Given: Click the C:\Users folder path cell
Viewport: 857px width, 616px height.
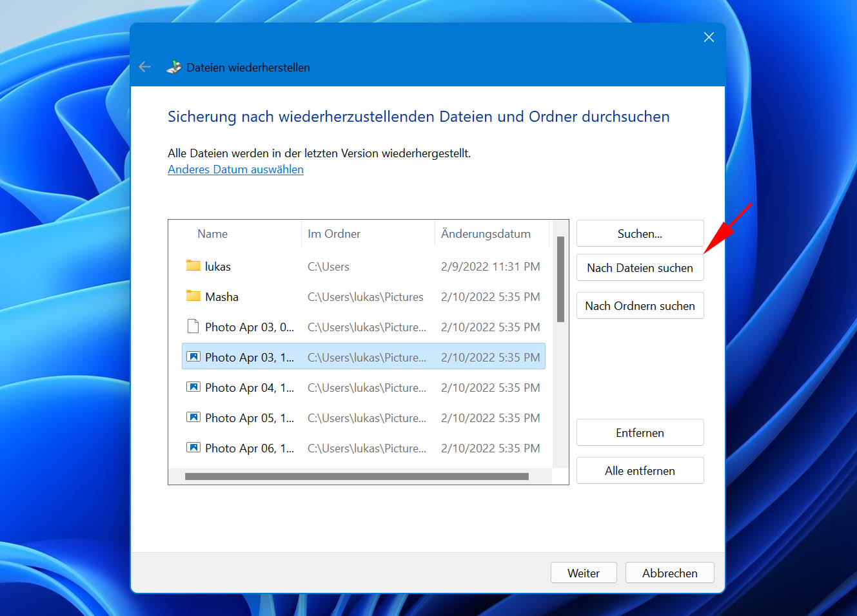Looking at the screenshot, I should (328, 266).
